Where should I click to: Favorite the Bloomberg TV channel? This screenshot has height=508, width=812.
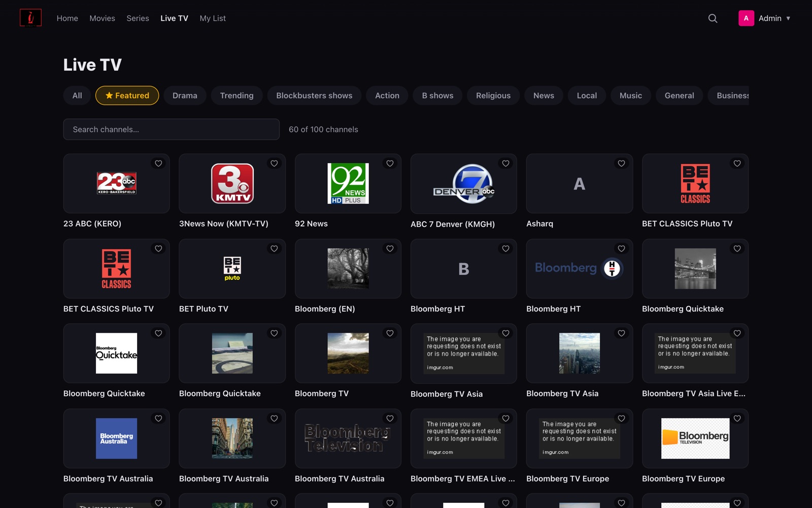point(390,333)
